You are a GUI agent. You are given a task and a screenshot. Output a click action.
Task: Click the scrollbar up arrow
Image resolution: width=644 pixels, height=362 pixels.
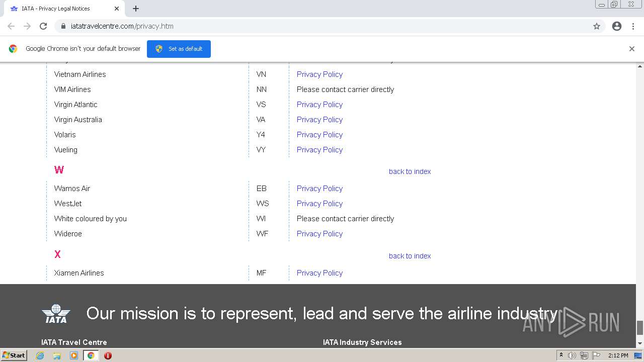pyautogui.click(x=640, y=66)
